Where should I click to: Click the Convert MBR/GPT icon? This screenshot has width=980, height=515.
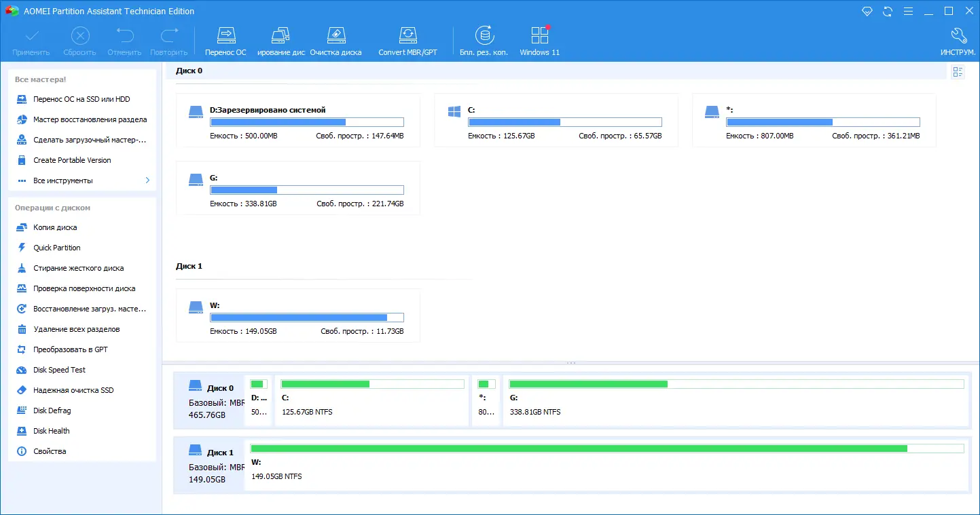coord(407,39)
